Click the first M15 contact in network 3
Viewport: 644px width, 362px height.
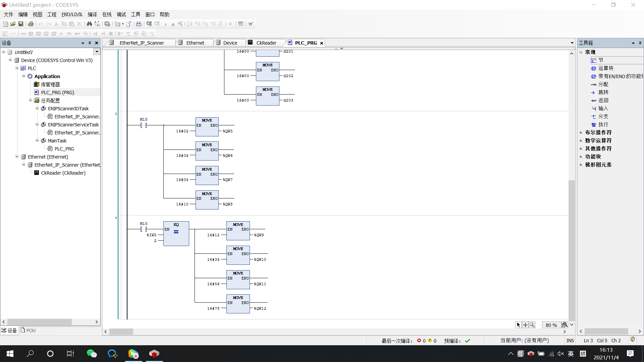(144, 125)
